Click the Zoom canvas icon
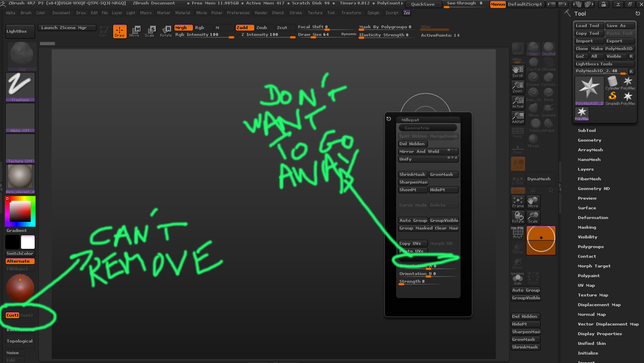 pyautogui.click(x=518, y=87)
